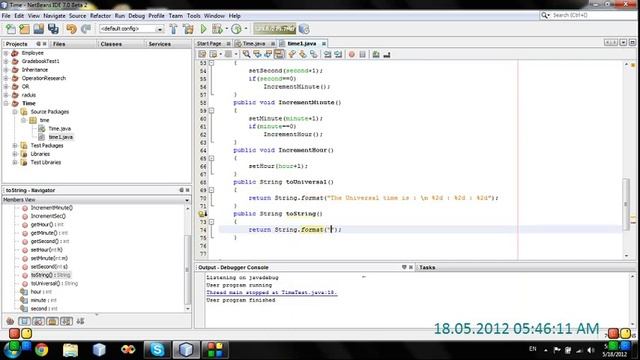Click the Open Project toolbar icon
Screen dimensions: 640x360
(x=39, y=29)
